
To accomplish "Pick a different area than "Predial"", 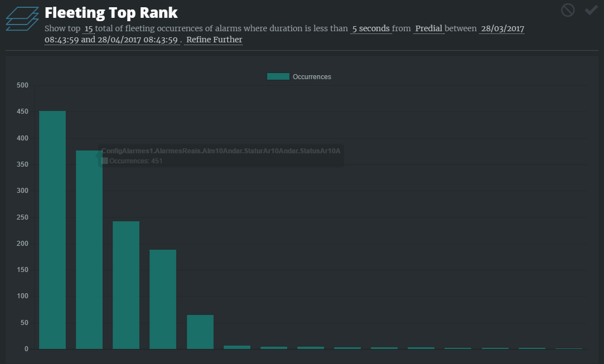I will 428,28.
